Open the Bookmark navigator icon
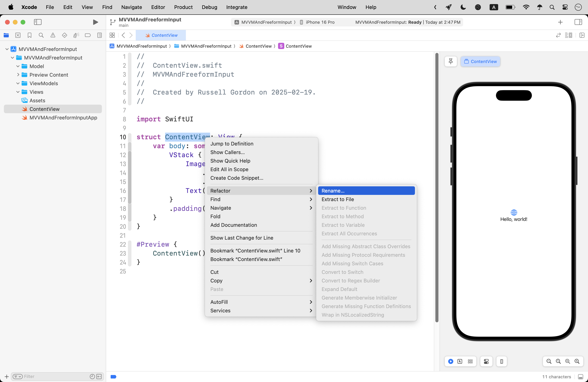This screenshot has width=588, height=382. coord(29,35)
